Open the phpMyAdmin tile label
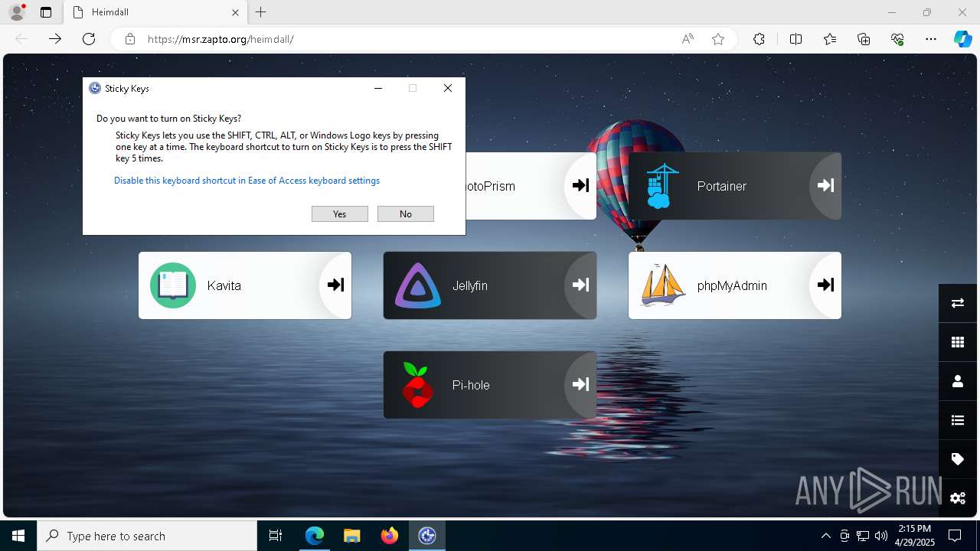This screenshot has width=980, height=551. (x=732, y=285)
